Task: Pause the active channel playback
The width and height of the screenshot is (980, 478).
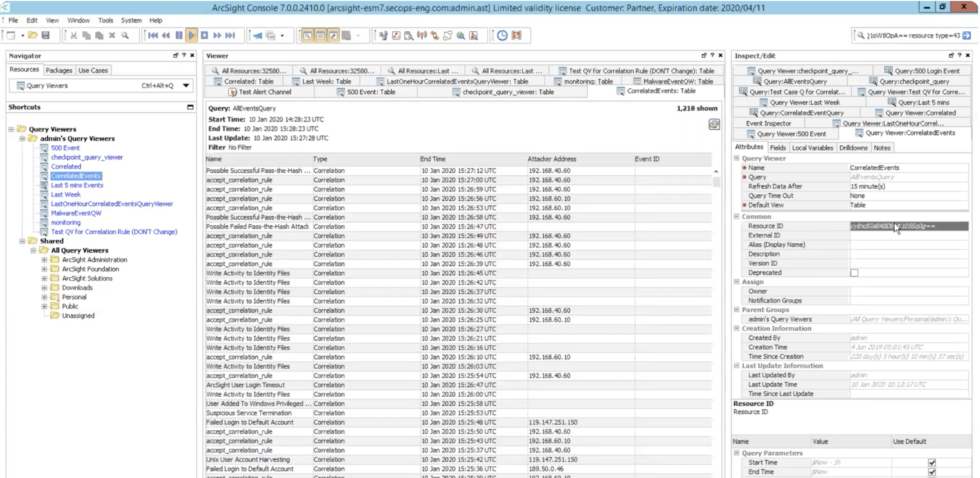Action: point(179,35)
